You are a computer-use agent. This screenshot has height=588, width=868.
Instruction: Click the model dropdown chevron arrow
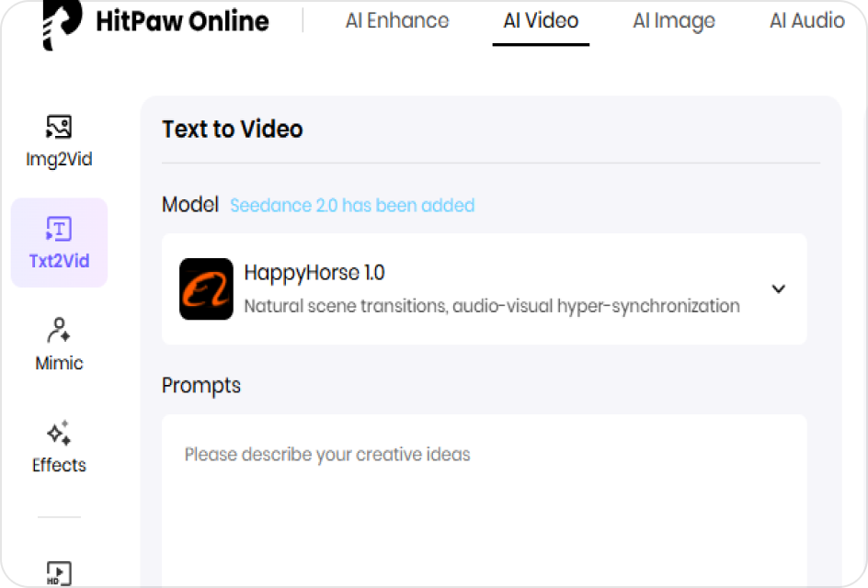tap(778, 288)
